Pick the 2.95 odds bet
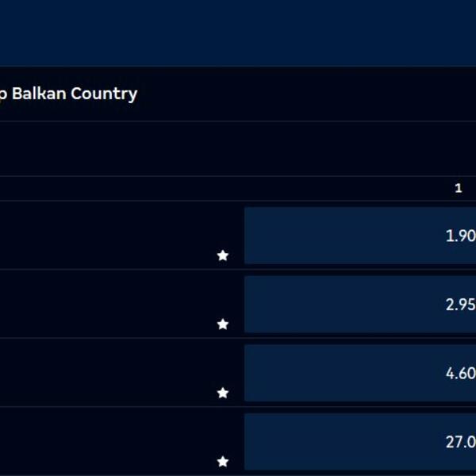The height and width of the screenshot is (476, 476). tap(360, 304)
